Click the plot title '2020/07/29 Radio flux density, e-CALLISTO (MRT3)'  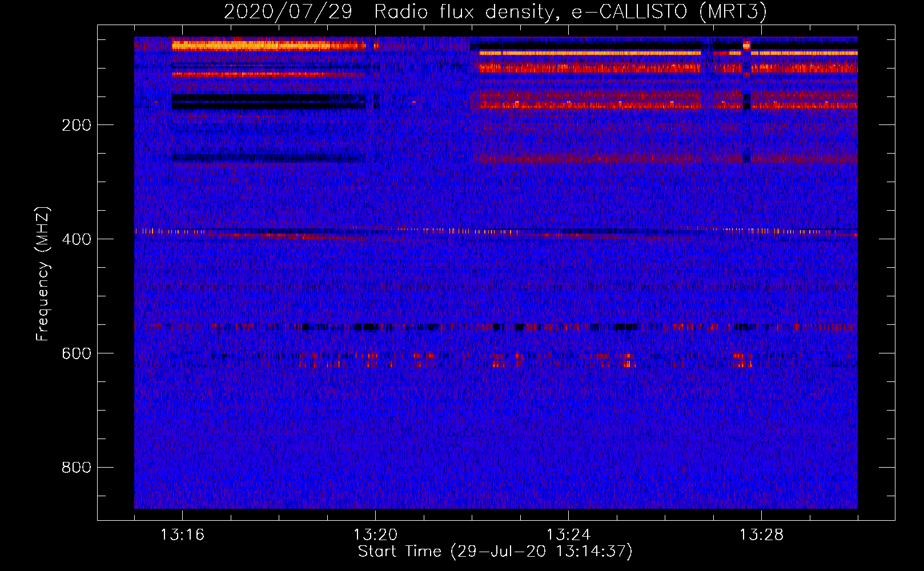[495, 12]
